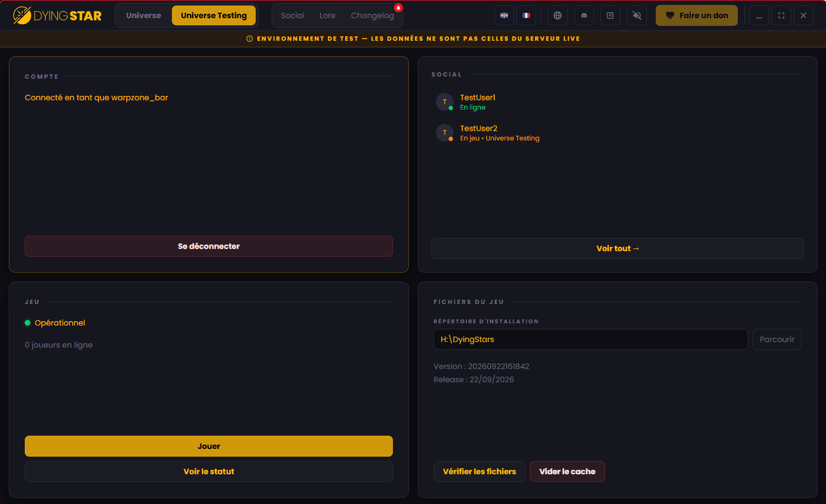Click the Version 20260922161842 text

click(482, 366)
